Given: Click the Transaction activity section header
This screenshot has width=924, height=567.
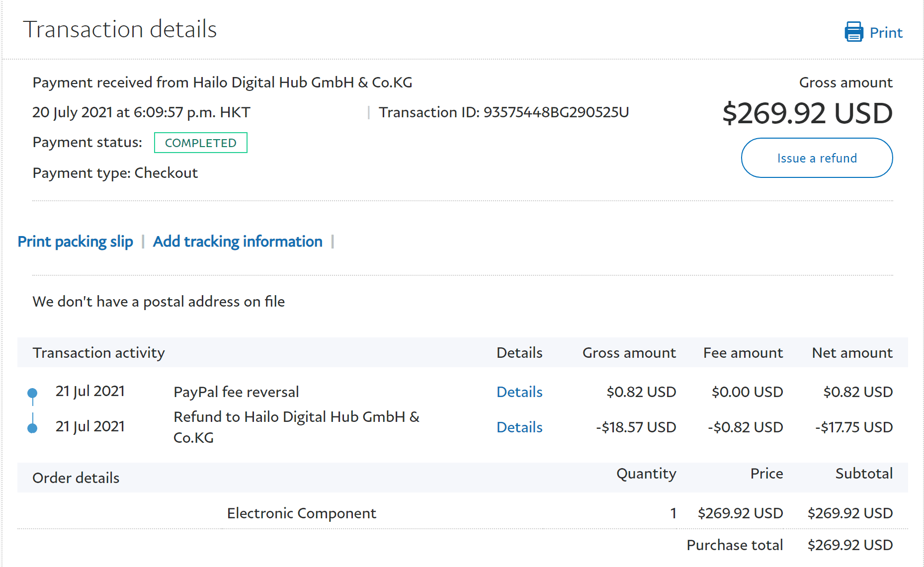Looking at the screenshot, I should click(x=98, y=353).
